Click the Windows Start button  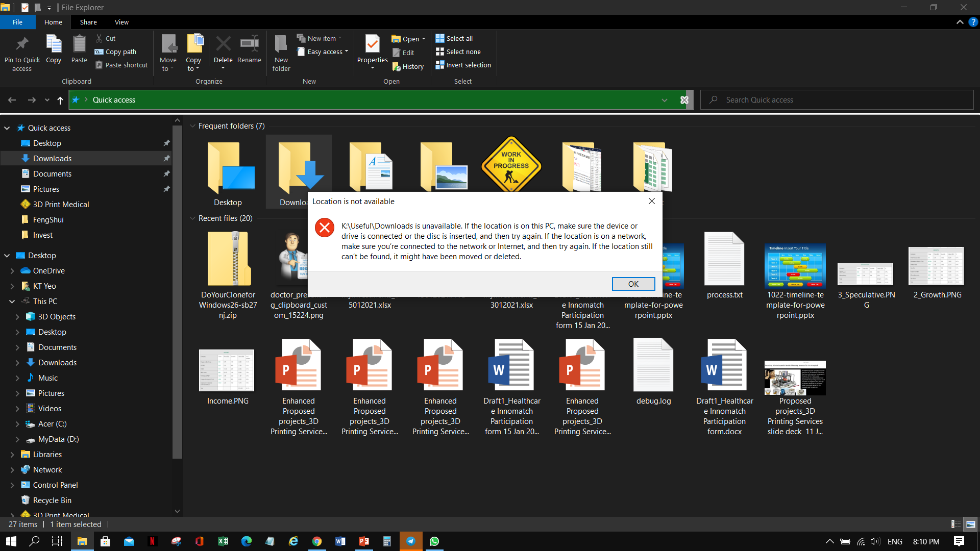(x=11, y=541)
